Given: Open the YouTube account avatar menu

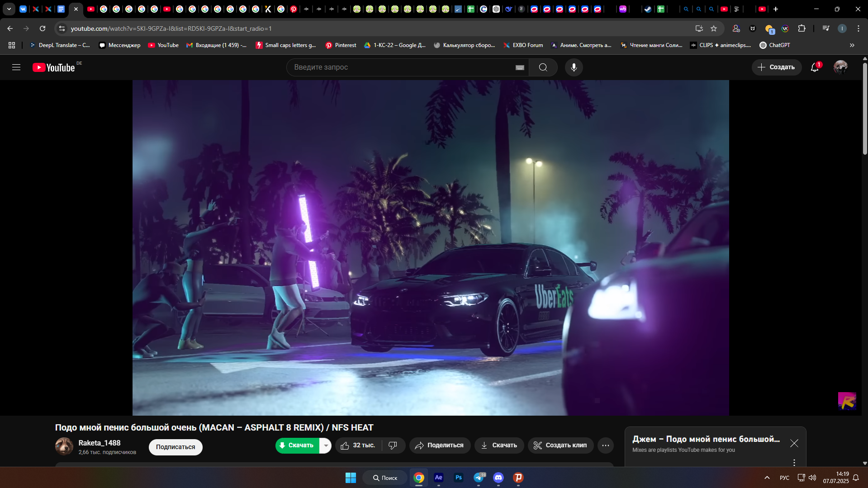Looking at the screenshot, I should (x=841, y=67).
